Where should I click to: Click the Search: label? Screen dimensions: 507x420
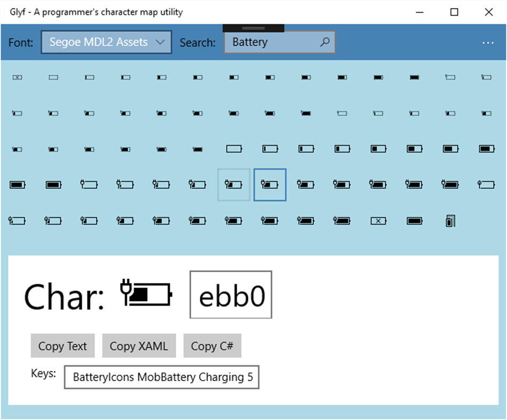click(x=198, y=42)
